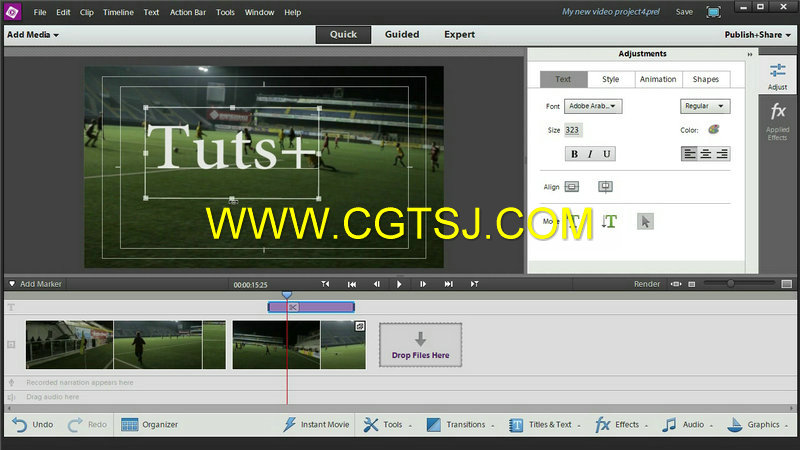This screenshot has height=450, width=800.
Task: Open the Adjust panel icon
Action: point(777,76)
